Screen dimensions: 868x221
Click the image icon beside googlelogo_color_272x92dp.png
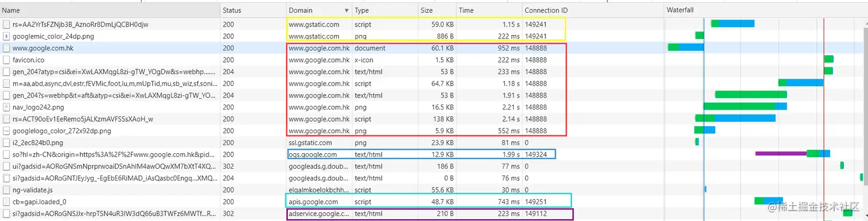click(x=6, y=131)
